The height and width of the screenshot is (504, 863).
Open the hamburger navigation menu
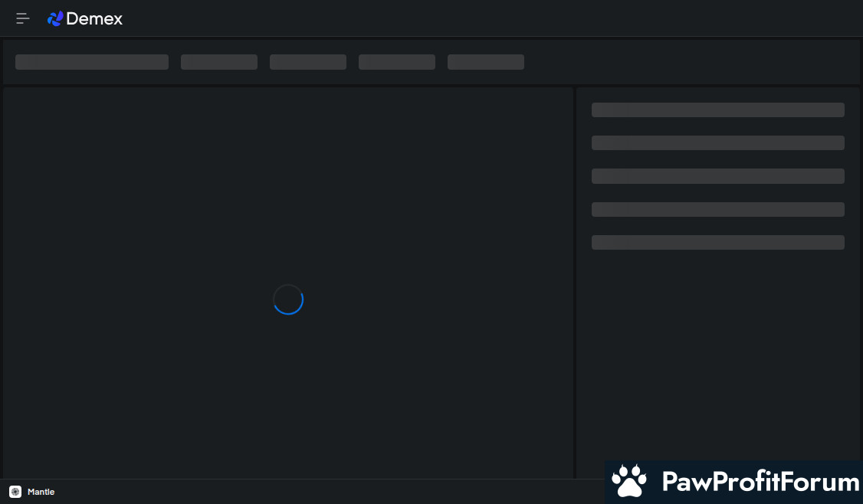click(x=22, y=18)
